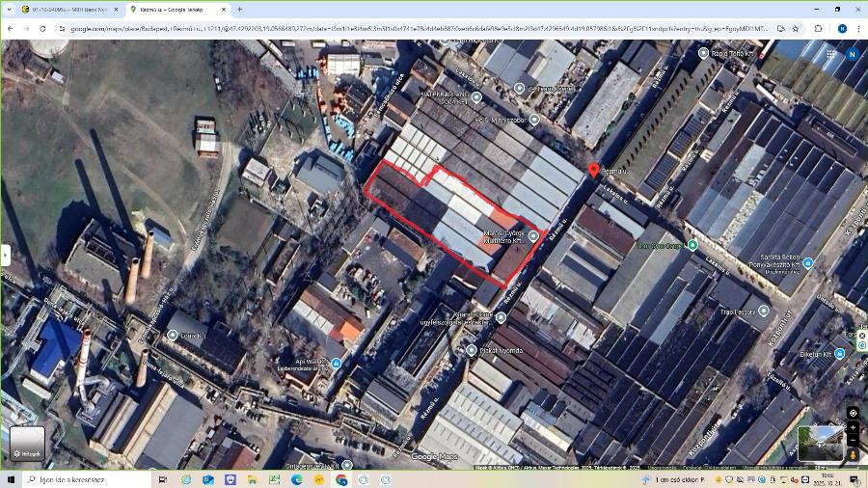Reload the page with refresh button
The image size is (868, 488).
[42, 29]
